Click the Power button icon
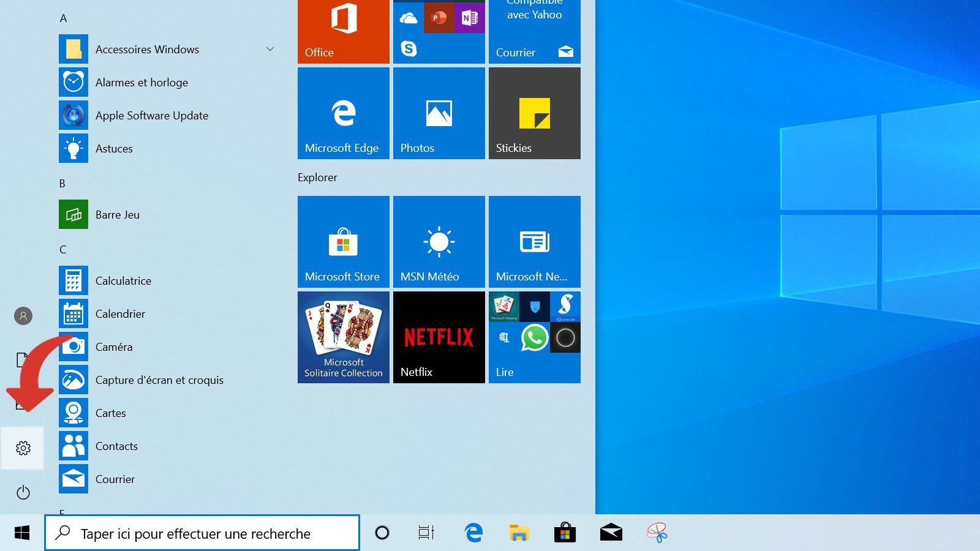 point(23,492)
